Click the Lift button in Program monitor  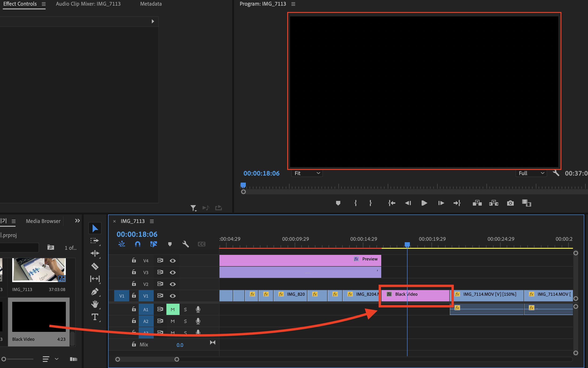[477, 203]
